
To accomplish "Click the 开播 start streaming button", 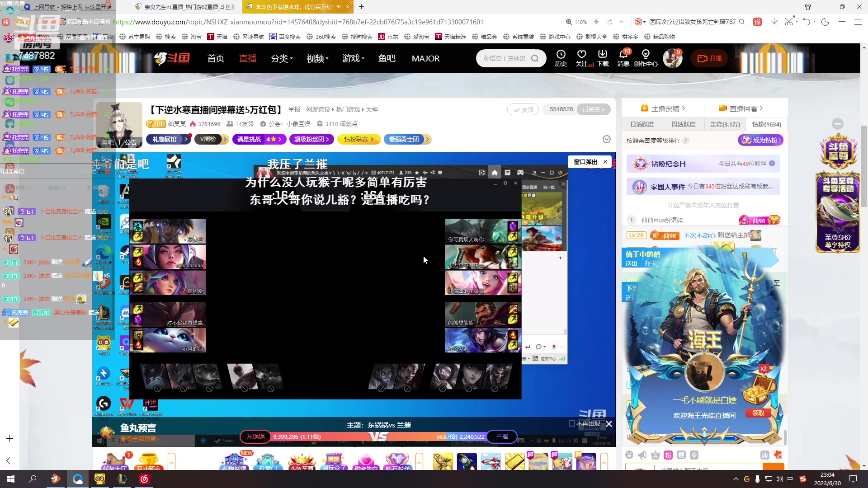I will [x=709, y=58].
